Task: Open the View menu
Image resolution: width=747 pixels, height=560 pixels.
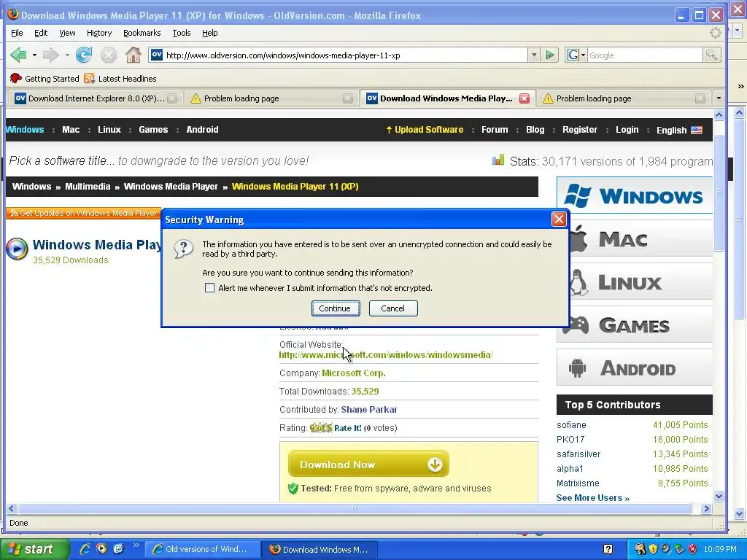Action: point(67,33)
